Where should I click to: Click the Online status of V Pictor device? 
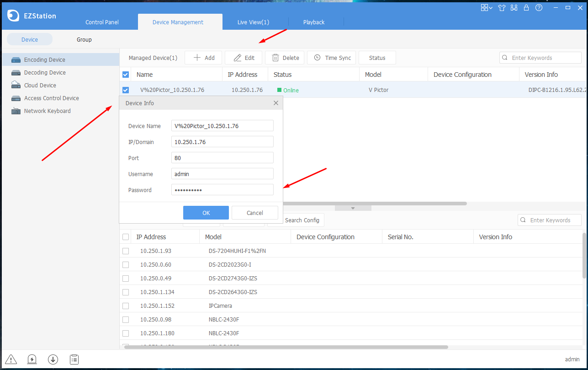pyautogui.click(x=288, y=90)
